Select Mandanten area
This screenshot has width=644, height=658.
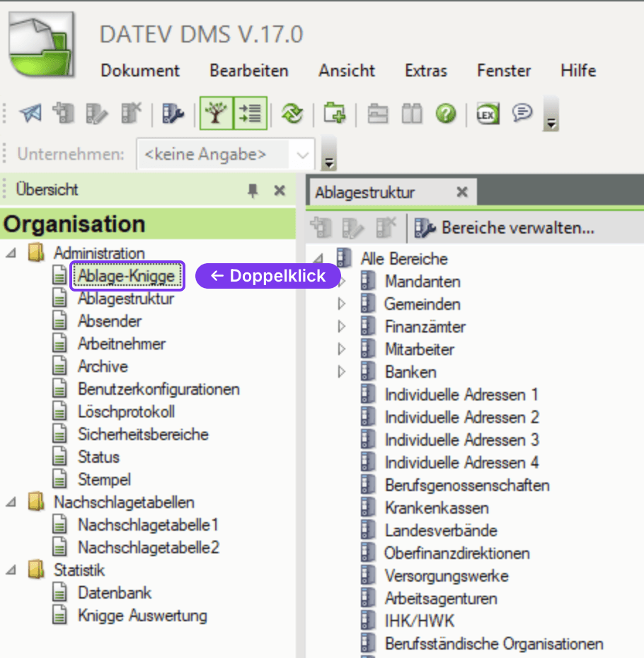pyautogui.click(x=422, y=281)
